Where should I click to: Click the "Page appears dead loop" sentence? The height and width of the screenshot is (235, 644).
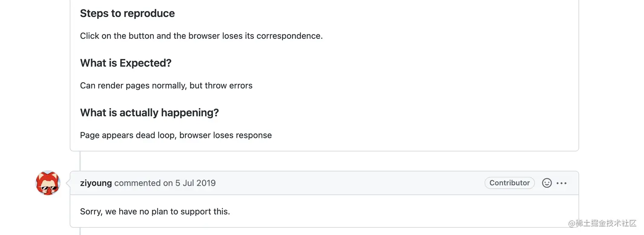(176, 135)
